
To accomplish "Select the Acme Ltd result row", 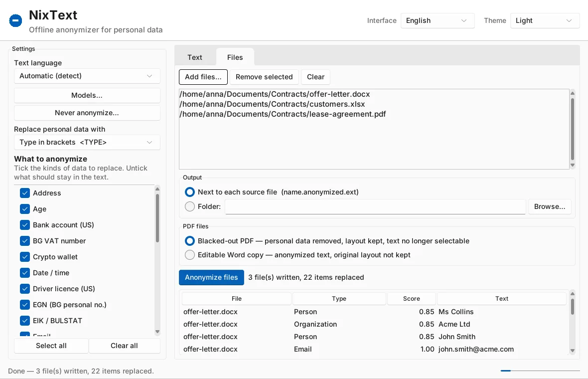I will [374, 324].
